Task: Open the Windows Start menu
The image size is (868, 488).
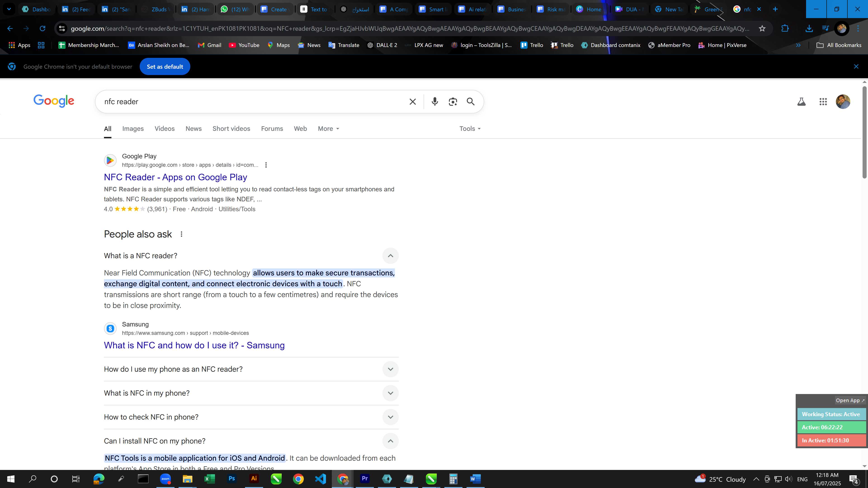Action: click(11, 479)
